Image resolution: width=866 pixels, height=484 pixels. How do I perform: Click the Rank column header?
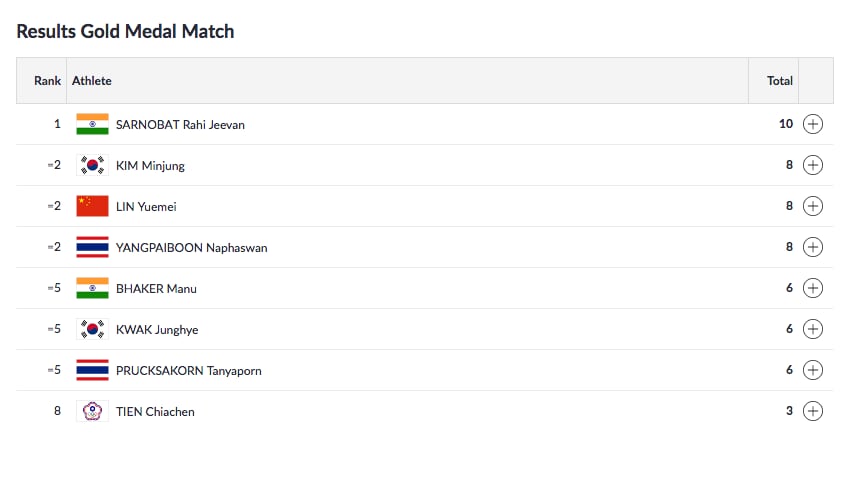pyautogui.click(x=47, y=81)
